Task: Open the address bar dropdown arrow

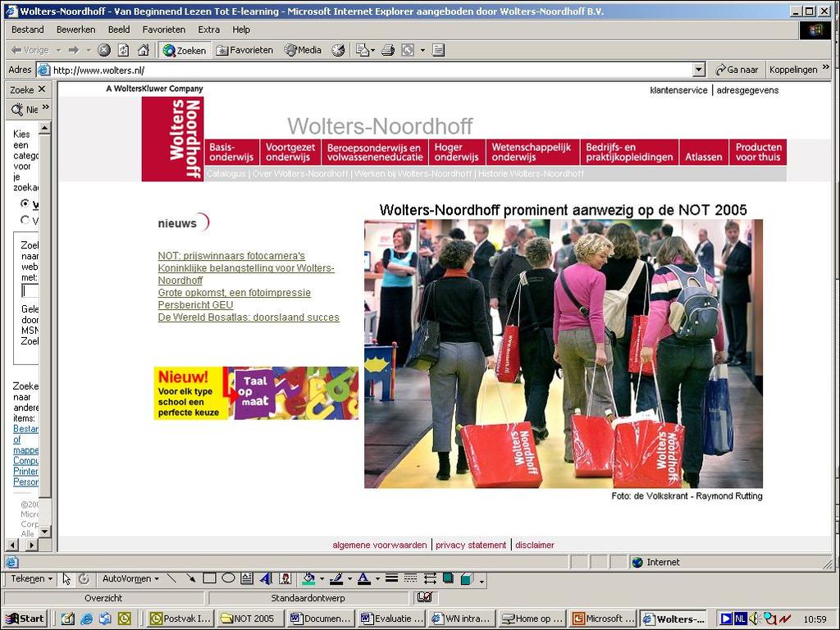Action: 699,70
